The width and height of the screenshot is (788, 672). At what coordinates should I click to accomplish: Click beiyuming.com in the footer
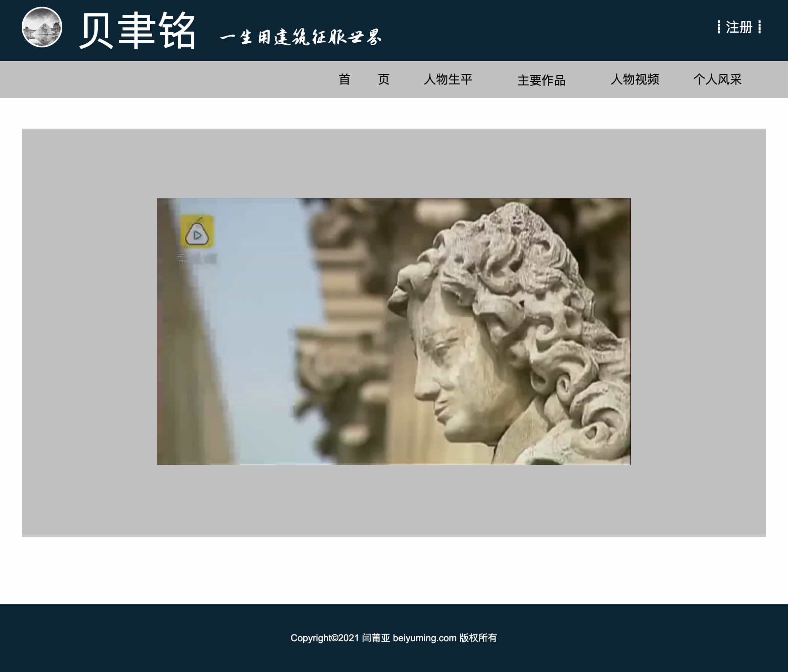coord(424,638)
